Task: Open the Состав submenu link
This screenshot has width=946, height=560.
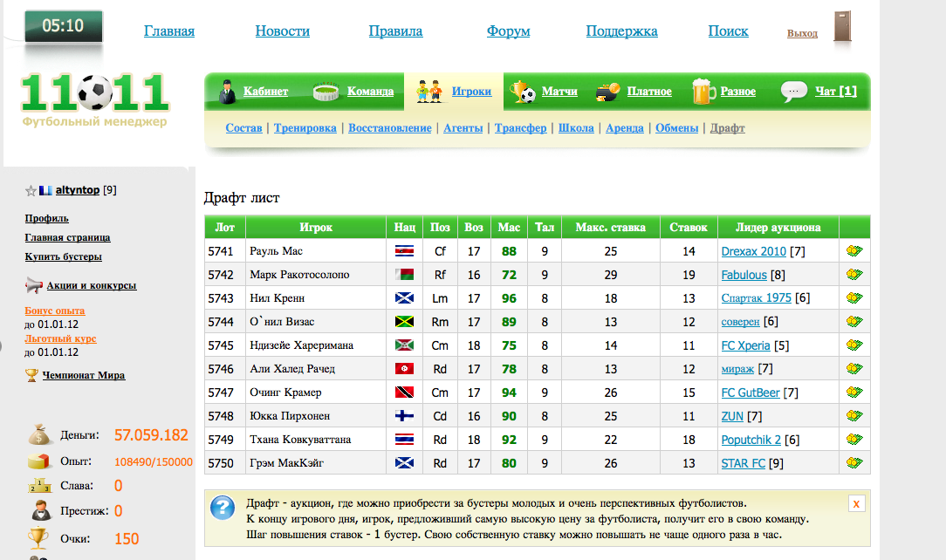Action: point(243,128)
